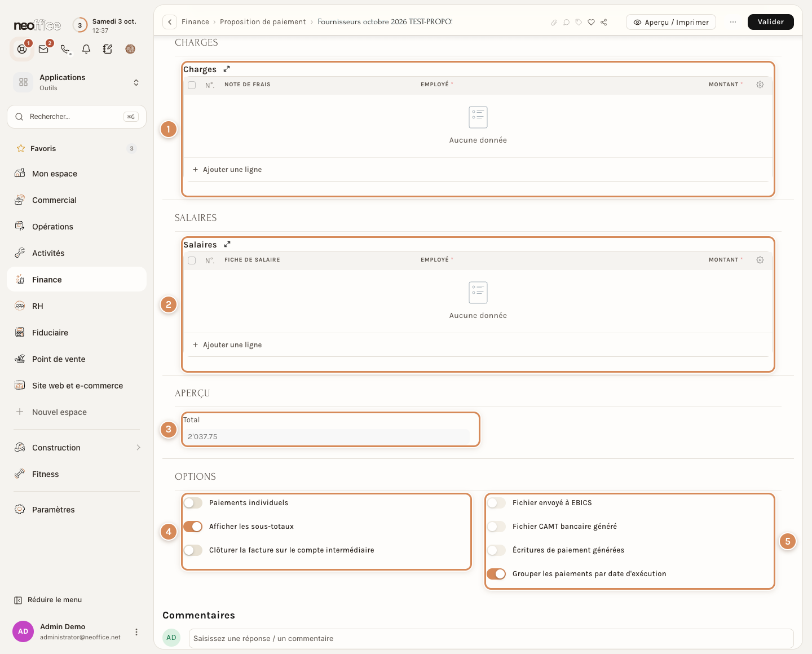
Task: Open the mail inbox icon
Action: click(x=43, y=49)
